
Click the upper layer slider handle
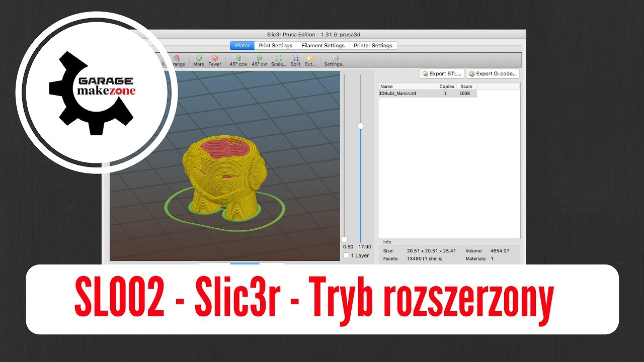coord(360,126)
